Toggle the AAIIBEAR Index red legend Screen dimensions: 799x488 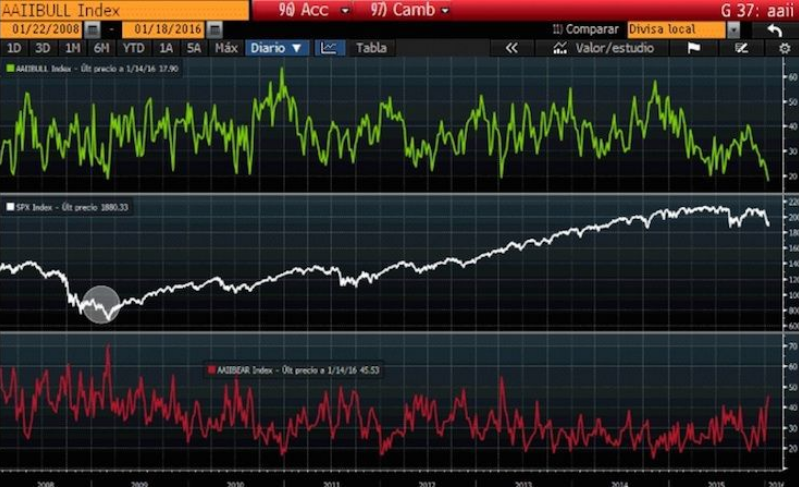(209, 370)
